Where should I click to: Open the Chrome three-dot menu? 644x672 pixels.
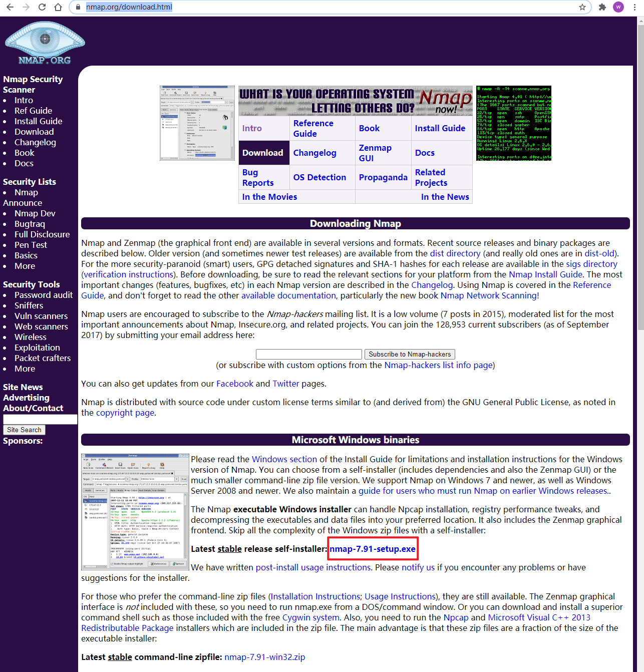[x=635, y=7]
